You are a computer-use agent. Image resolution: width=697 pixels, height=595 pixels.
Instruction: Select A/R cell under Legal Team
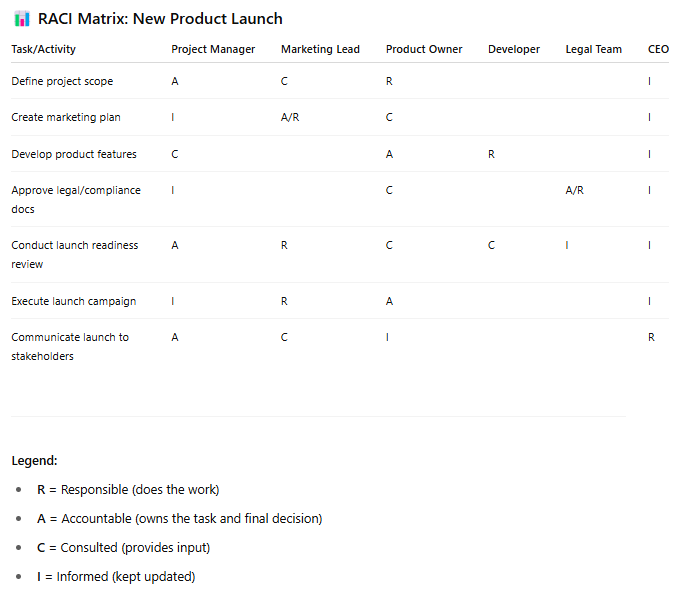point(574,190)
